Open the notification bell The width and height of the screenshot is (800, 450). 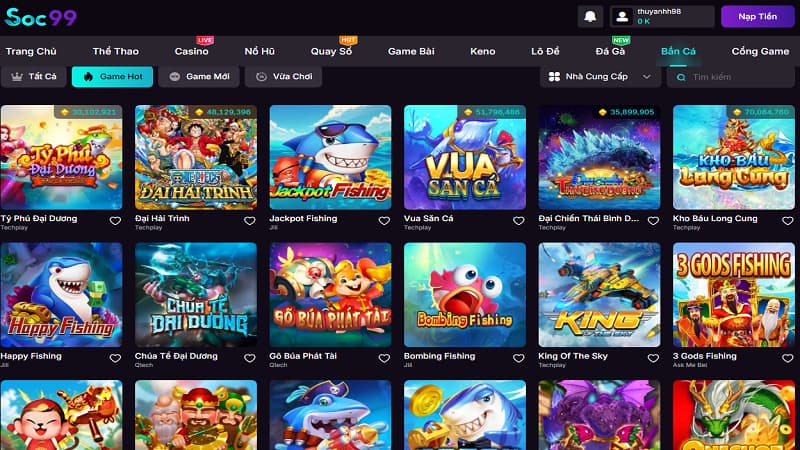590,16
